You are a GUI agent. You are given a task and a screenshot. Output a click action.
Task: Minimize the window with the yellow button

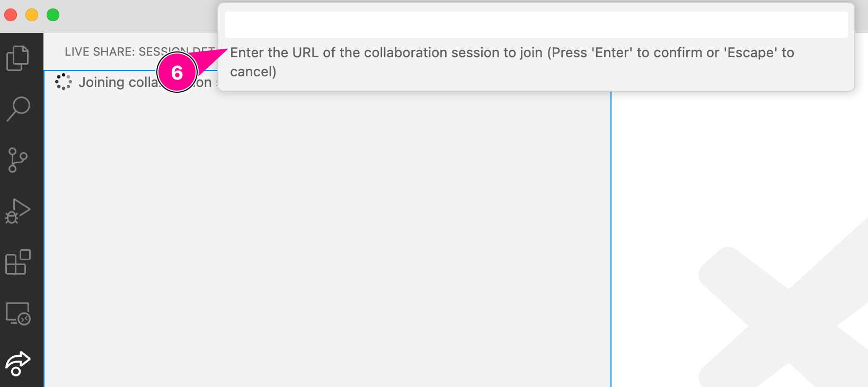(32, 15)
